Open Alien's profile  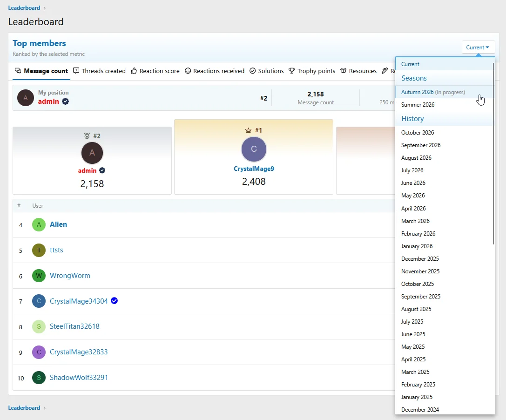[x=58, y=224]
